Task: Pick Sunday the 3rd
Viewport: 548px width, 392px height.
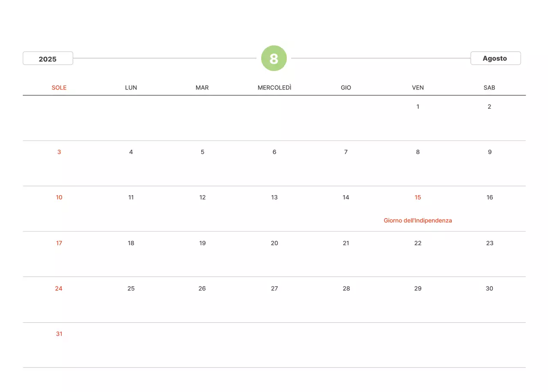Action: tap(59, 152)
